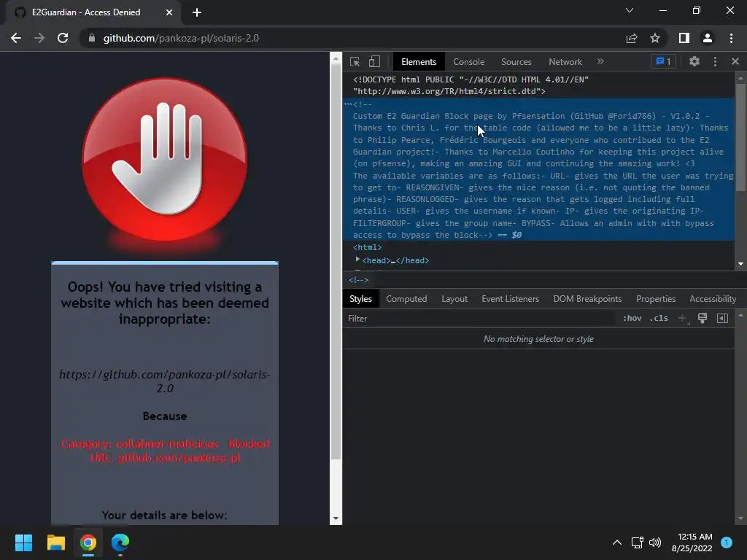This screenshot has width=747, height=560.
Task: Click the blocked URL text on page
Action: [x=165, y=381]
